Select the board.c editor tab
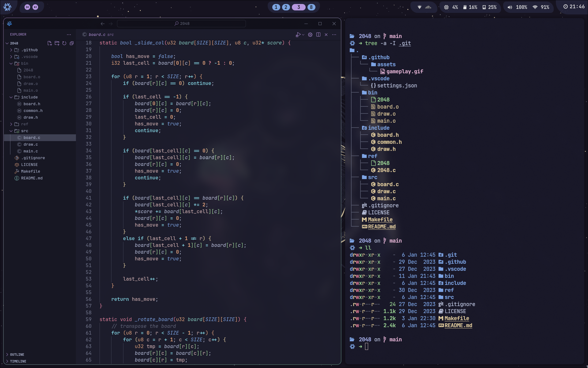 (x=97, y=35)
